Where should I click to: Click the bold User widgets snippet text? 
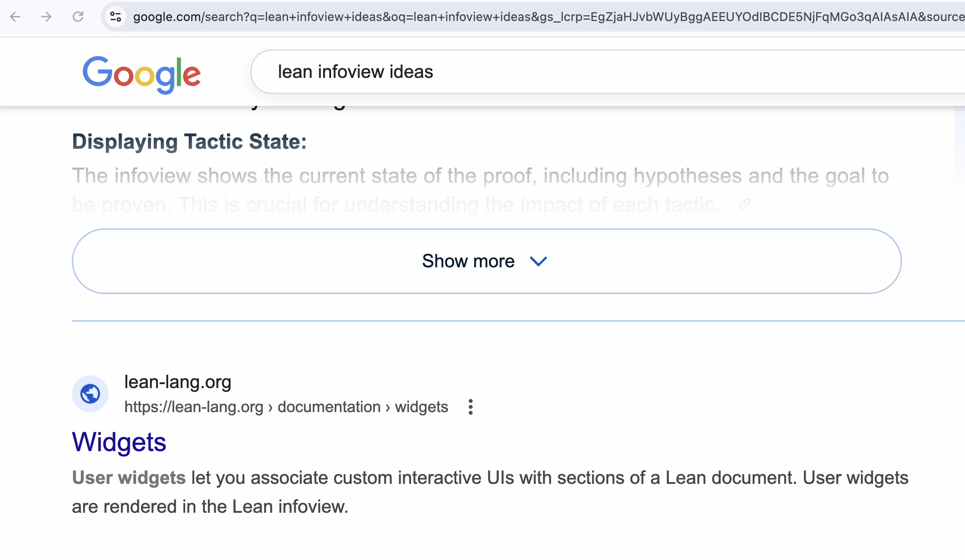(x=129, y=478)
